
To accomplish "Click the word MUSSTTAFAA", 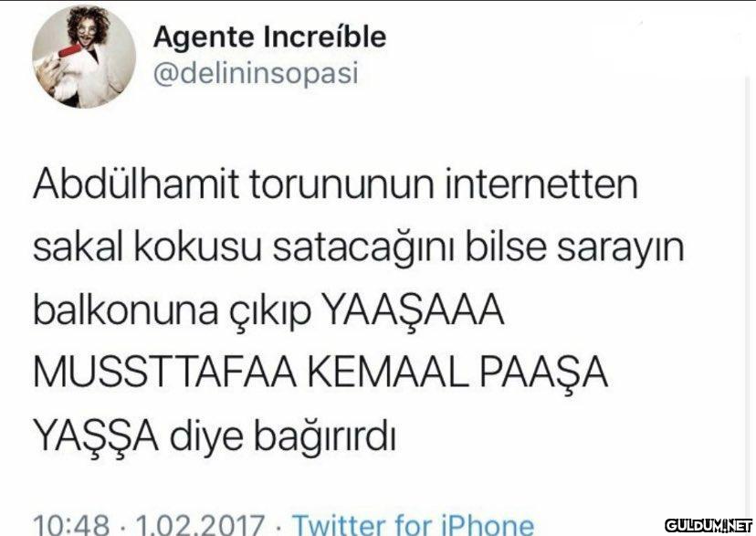I will point(165,373).
